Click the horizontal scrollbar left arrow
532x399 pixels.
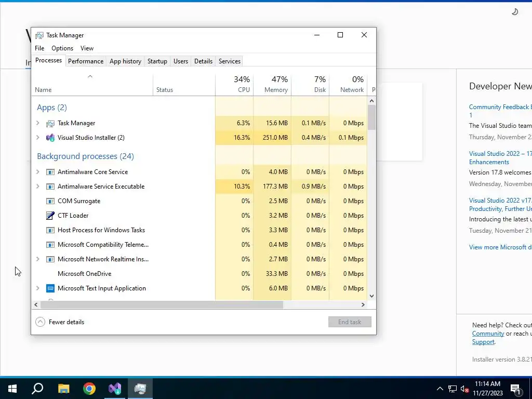click(36, 304)
